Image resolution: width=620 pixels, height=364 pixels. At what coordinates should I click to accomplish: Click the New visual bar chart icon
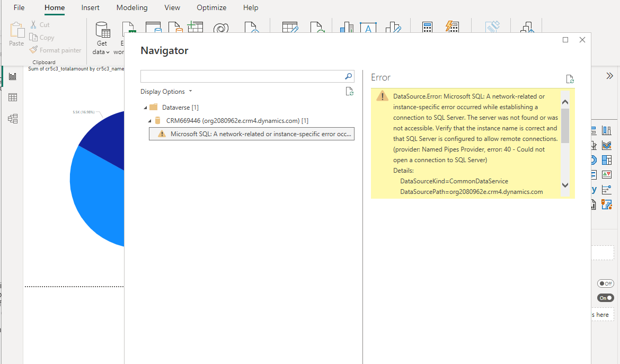tap(347, 28)
